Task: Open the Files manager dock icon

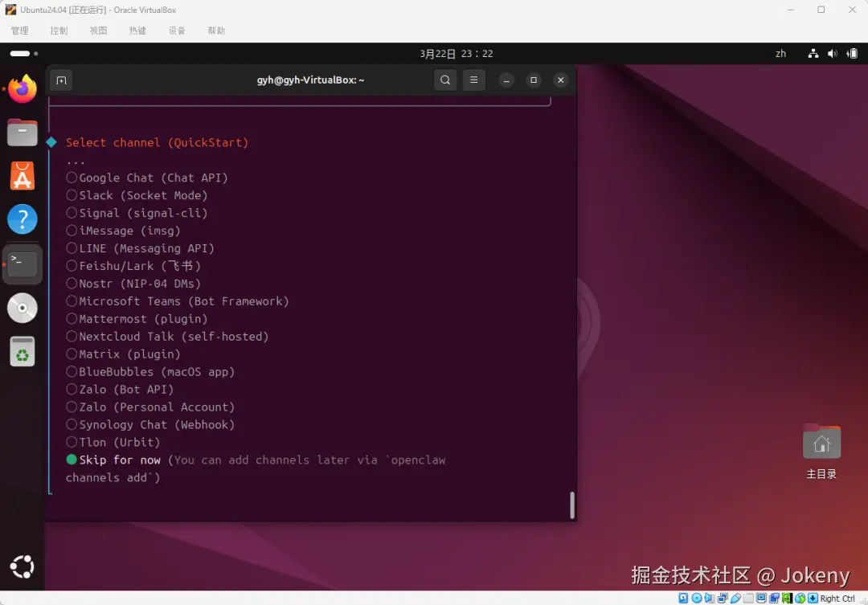Action: point(23,133)
